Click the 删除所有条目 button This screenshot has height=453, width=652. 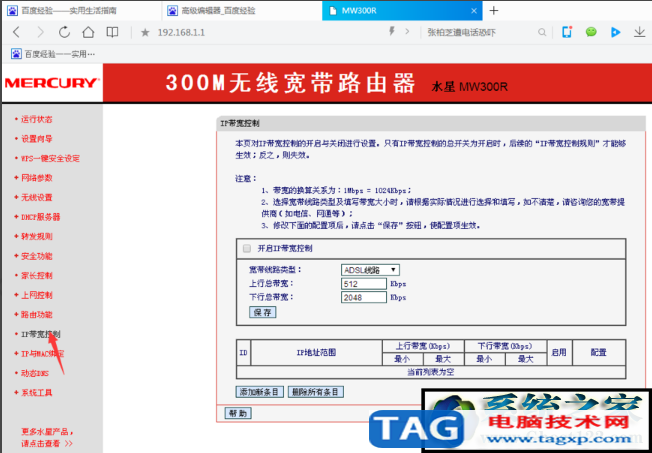pos(316,392)
